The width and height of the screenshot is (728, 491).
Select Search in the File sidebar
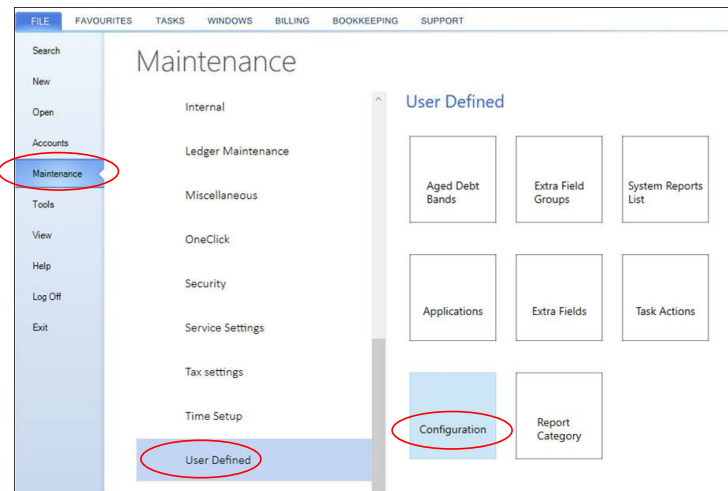(46, 51)
